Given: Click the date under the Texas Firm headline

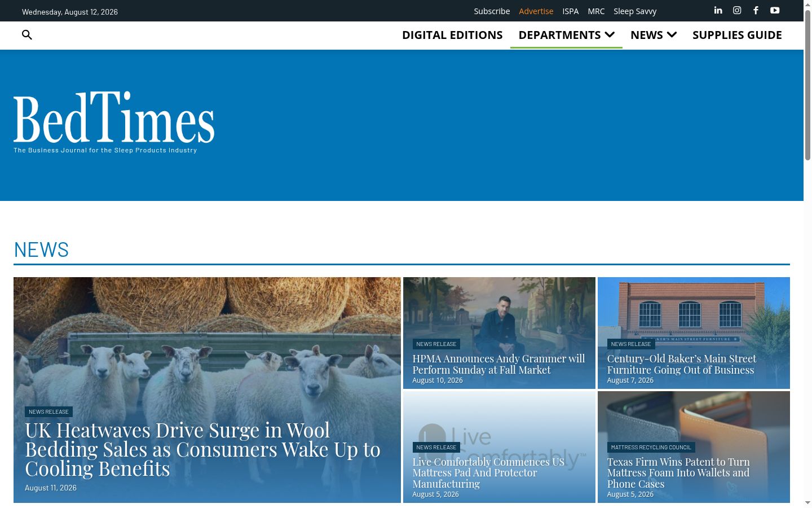Looking at the screenshot, I should point(630,494).
